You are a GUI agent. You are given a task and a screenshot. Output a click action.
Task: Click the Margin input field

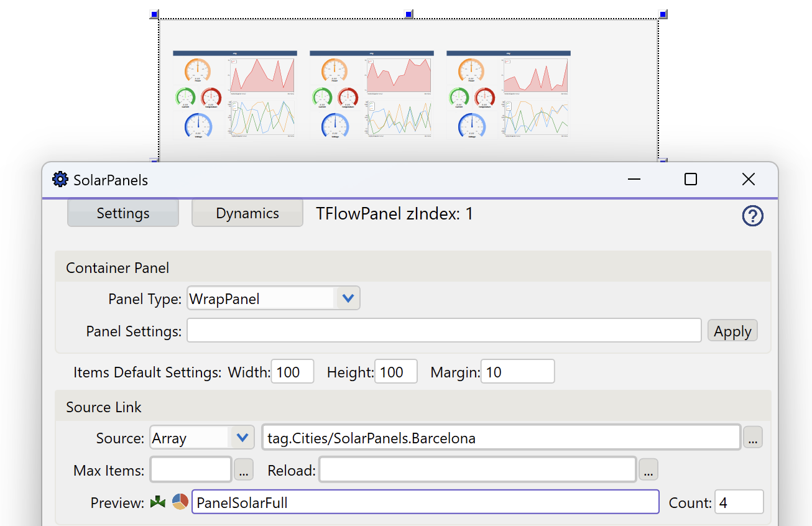[x=517, y=372]
